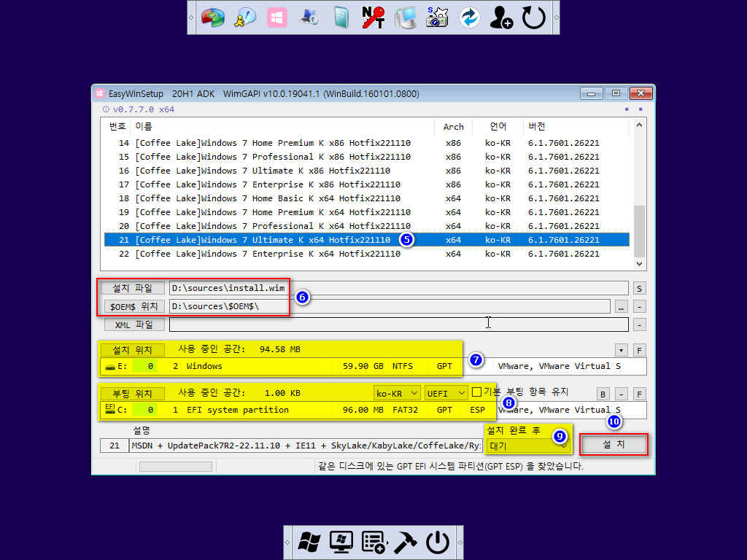Click the D:\sources\install.wim path field
Image resolution: width=747 pixels, height=560 pixels.
[x=399, y=287]
